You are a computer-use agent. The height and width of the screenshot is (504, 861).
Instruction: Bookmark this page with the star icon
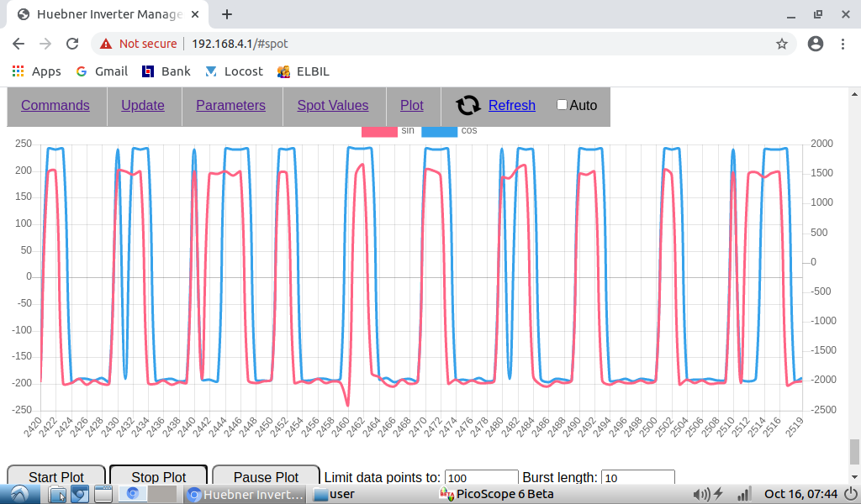tap(781, 44)
